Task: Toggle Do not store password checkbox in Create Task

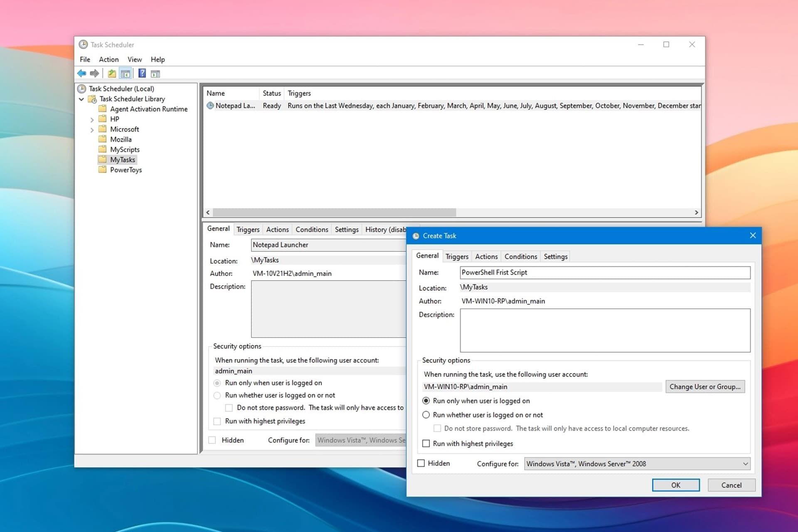Action: pyautogui.click(x=437, y=428)
